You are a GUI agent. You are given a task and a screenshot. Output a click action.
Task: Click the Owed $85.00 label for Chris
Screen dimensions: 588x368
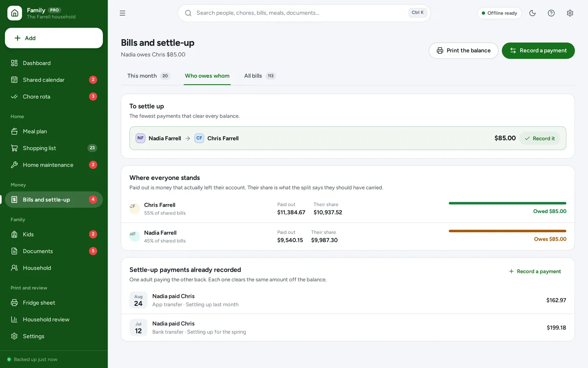tap(550, 212)
